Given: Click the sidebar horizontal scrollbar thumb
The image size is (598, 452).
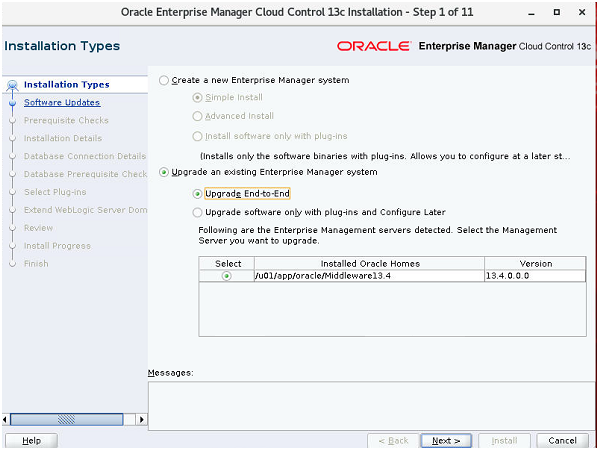Looking at the screenshot, I should click(67, 420).
